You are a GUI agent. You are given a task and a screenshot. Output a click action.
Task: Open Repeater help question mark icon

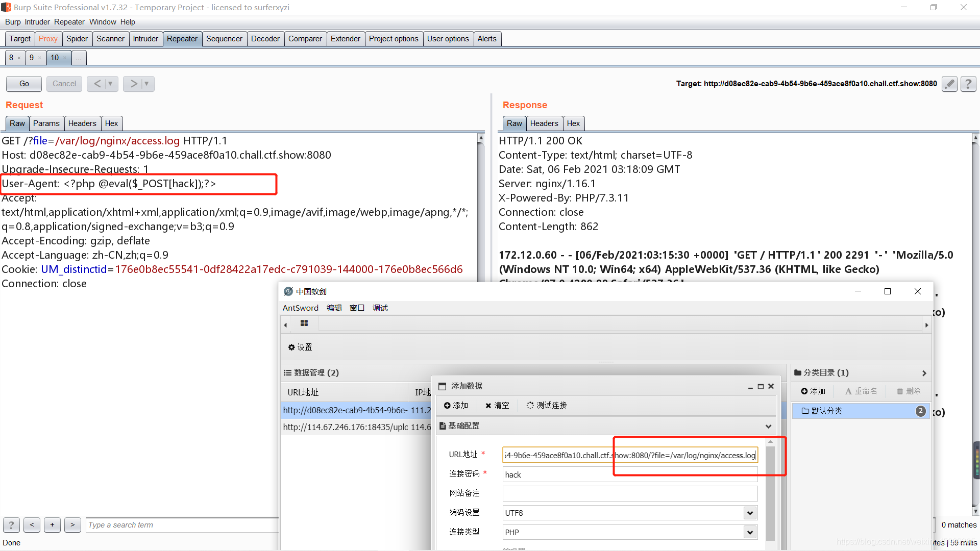tap(968, 84)
